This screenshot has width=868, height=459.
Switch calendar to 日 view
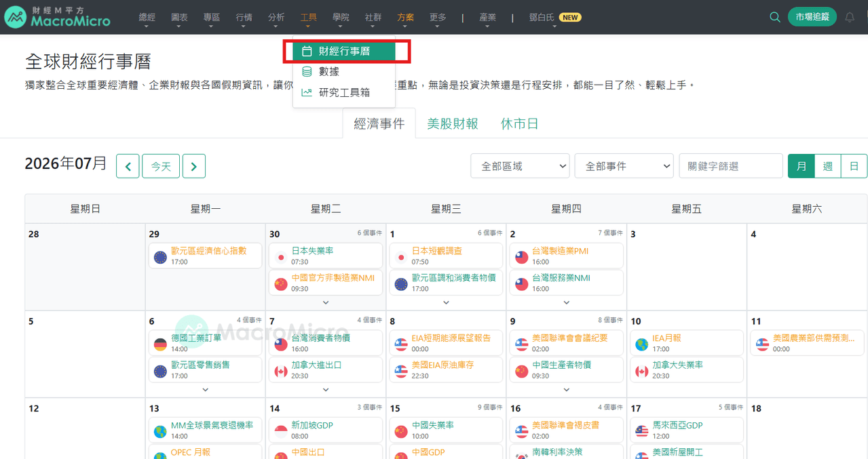coord(854,166)
